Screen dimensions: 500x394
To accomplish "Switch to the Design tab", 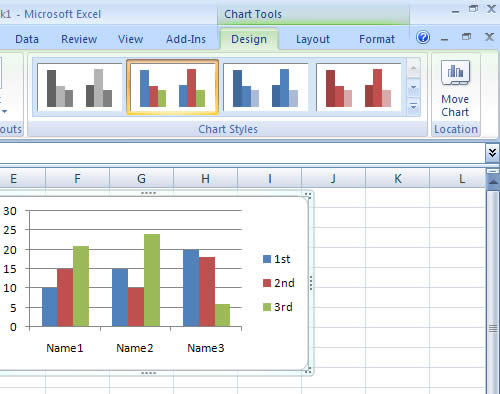I will tap(249, 39).
